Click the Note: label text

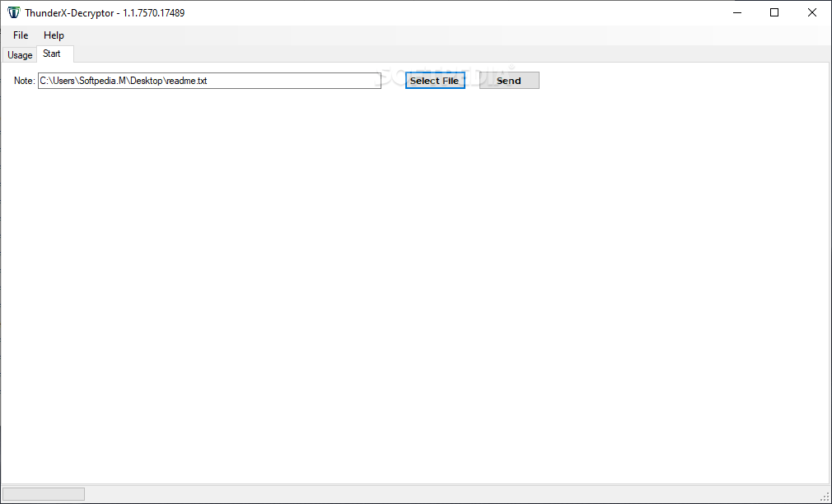[25, 81]
